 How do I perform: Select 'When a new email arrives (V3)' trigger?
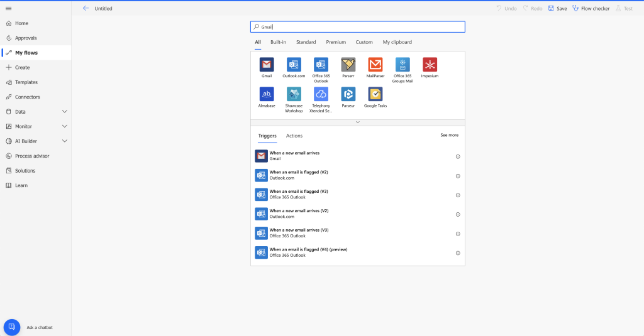(358, 233)
